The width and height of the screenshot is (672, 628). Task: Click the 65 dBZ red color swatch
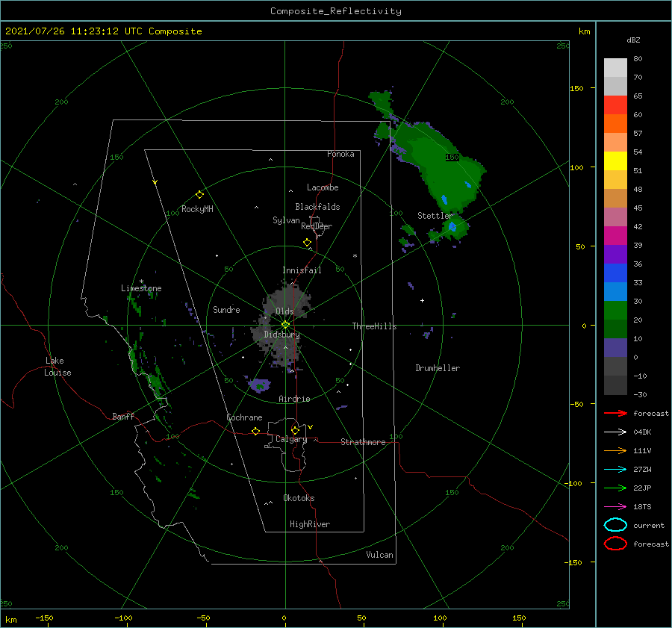coord(615,105)
